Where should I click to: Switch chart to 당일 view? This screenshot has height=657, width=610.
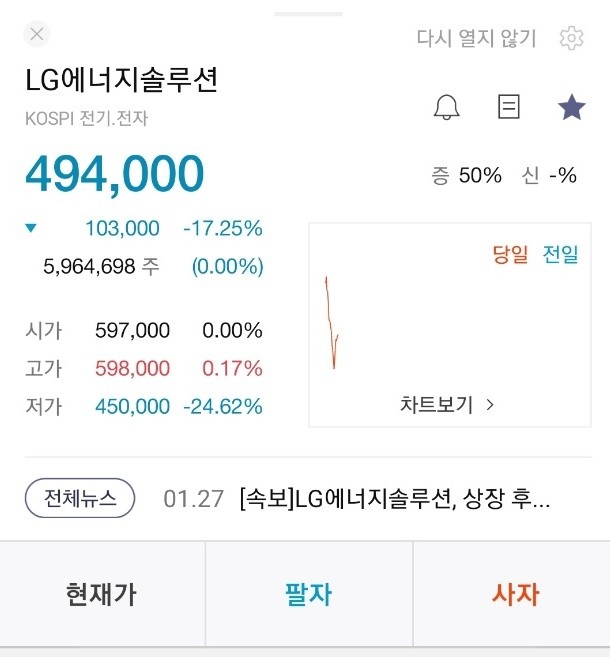510,254
